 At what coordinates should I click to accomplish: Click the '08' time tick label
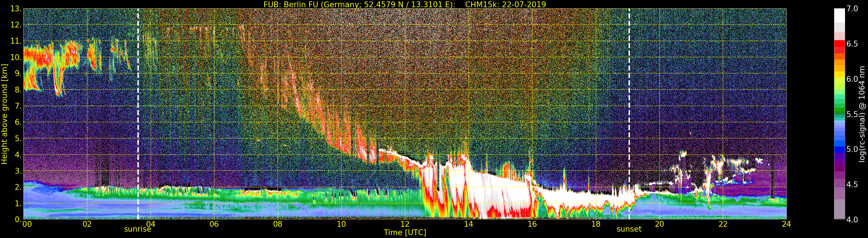pos(278,224)
